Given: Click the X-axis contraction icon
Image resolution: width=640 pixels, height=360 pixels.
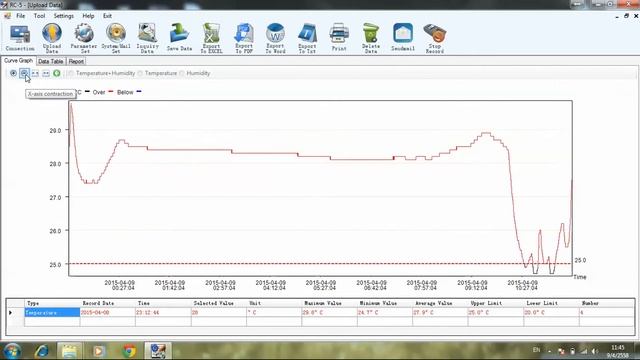Looking at the screenshot, I should [24, 73].
